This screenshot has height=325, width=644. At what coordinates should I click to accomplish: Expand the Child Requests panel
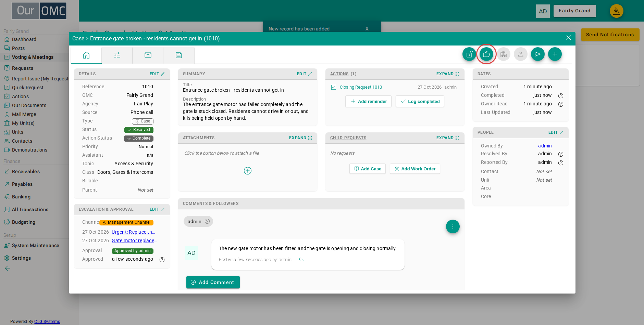click(x=448, y=138)
